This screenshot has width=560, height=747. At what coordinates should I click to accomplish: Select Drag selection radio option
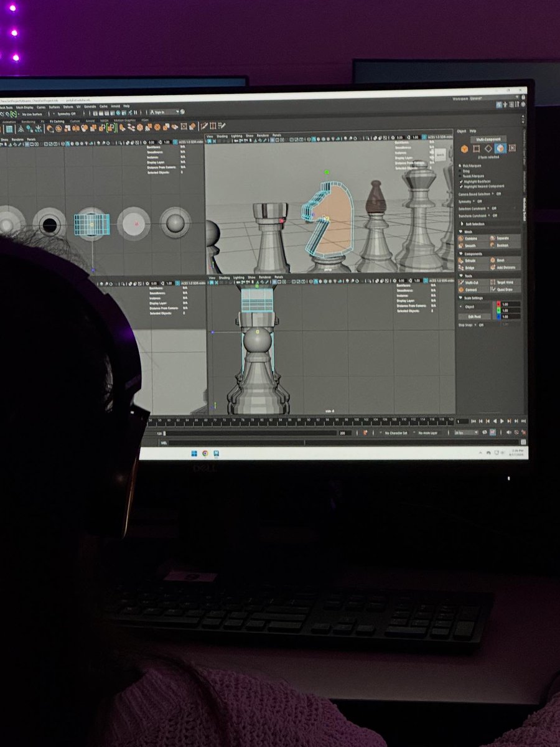tap(460, 171)
